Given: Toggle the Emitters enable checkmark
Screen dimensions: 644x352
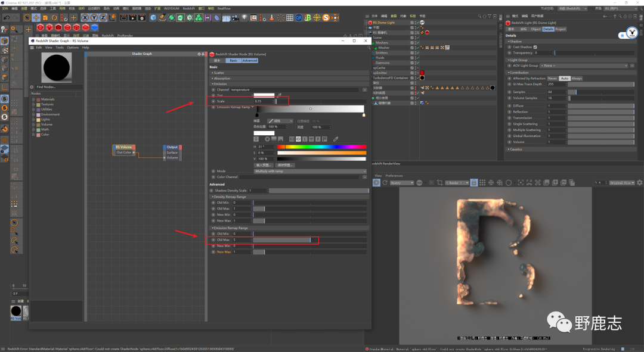Looking at the screenshot, I should 417,53.
